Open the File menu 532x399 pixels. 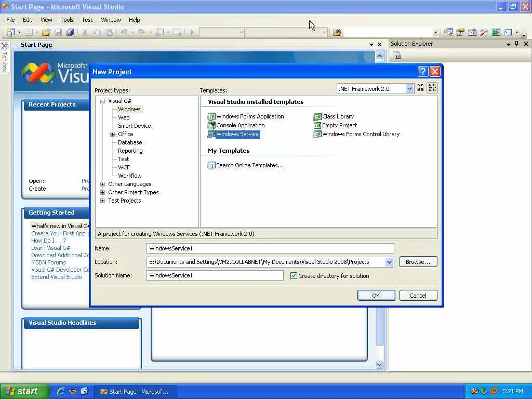tap(10, 20)
